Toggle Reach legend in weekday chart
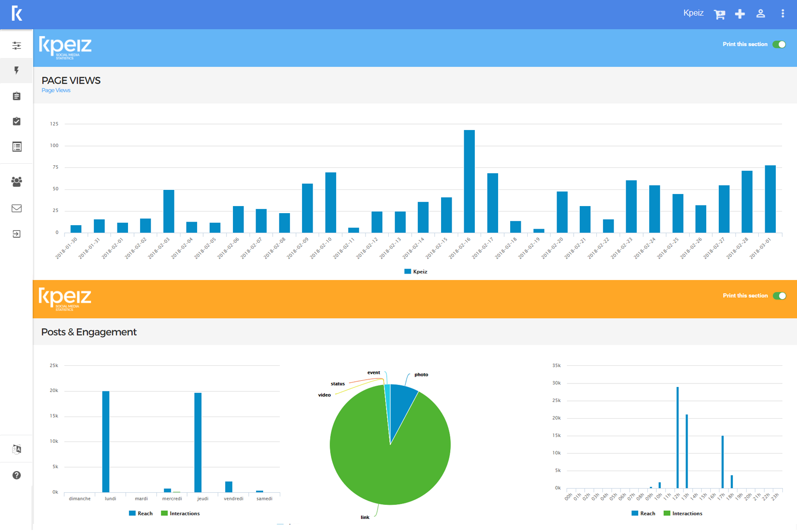The width and height of the screenshot is (797, 532). [141, 513]
